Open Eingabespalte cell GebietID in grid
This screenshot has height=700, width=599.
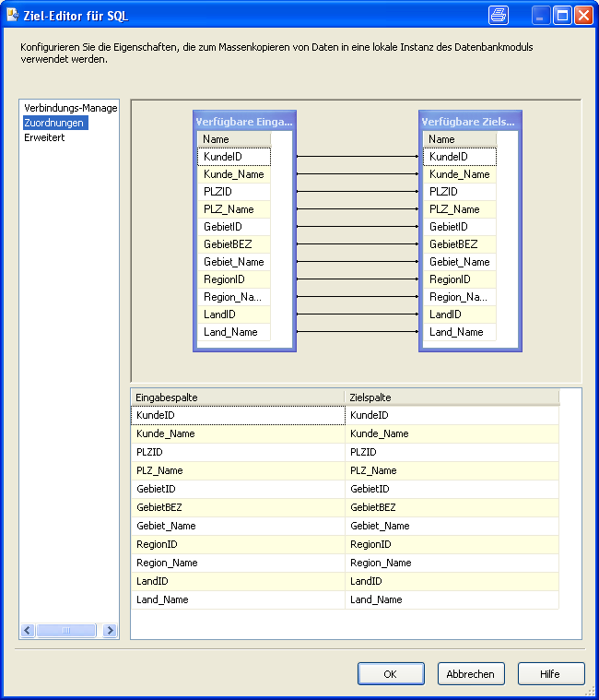(x=238, y=490)
